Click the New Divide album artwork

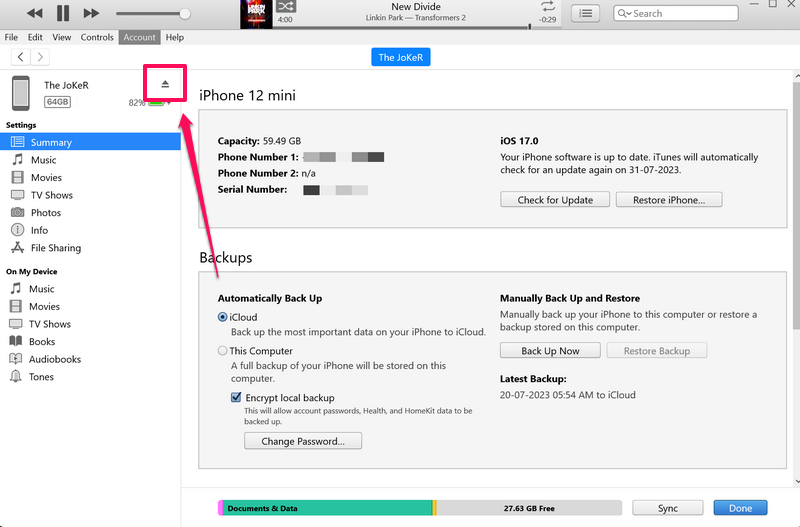point(256,14)
